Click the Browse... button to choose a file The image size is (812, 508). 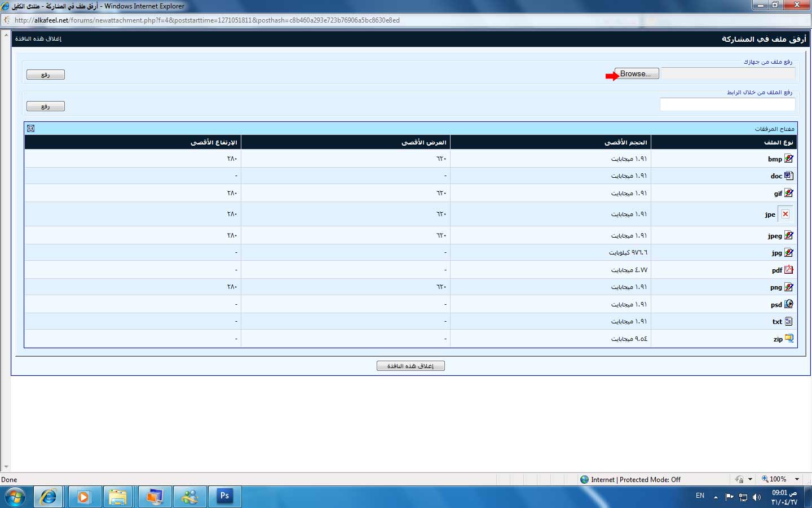click(x=636, y=74)
